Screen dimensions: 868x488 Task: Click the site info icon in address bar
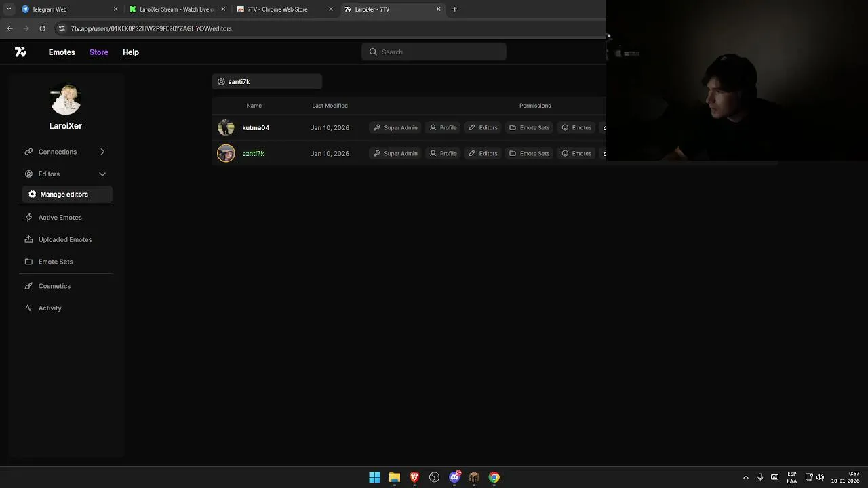pyautogui.click(x=62, y=28)
